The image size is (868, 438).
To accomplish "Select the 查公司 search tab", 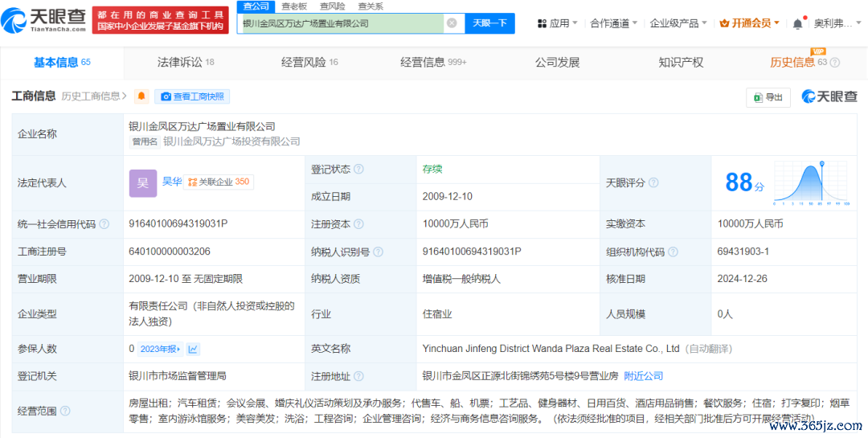I will [256, 6].
